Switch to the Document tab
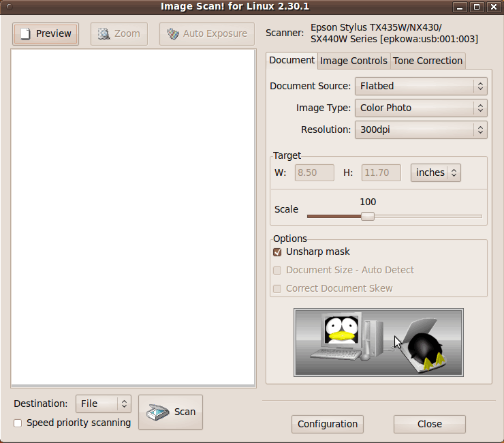Viewport: 504px width, 443px height. coord(292,61)
